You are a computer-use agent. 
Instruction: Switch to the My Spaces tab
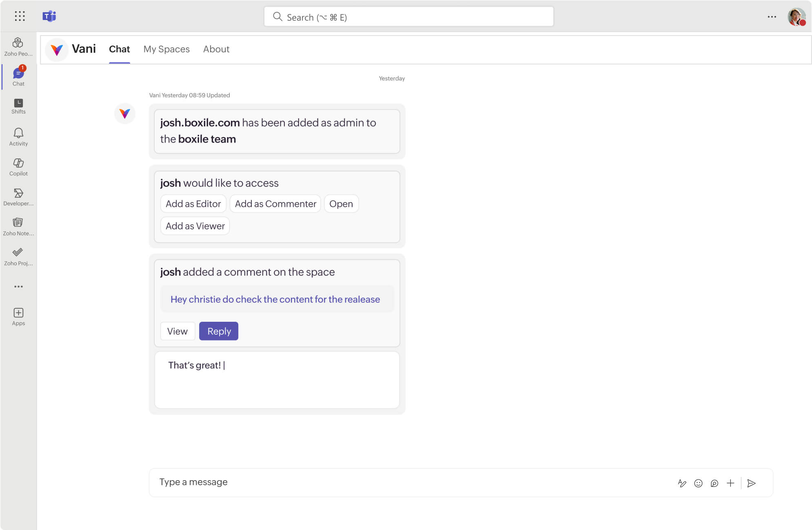(x=166, y=49)
